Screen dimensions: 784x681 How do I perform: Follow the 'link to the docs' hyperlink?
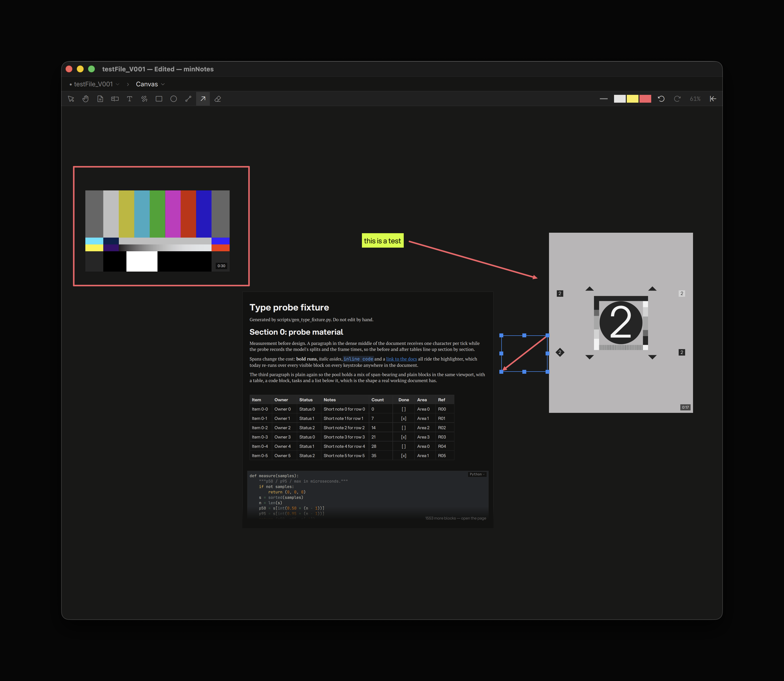click(x=401, y=359)
